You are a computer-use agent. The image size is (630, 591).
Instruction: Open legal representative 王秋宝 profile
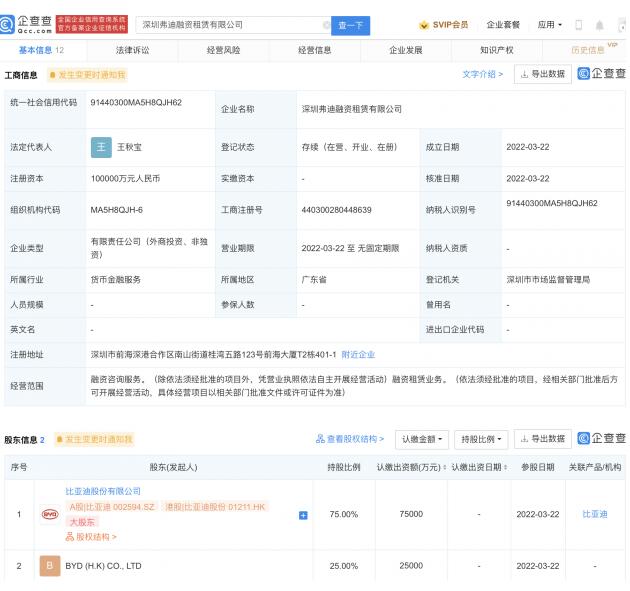[x=129, y=147]
